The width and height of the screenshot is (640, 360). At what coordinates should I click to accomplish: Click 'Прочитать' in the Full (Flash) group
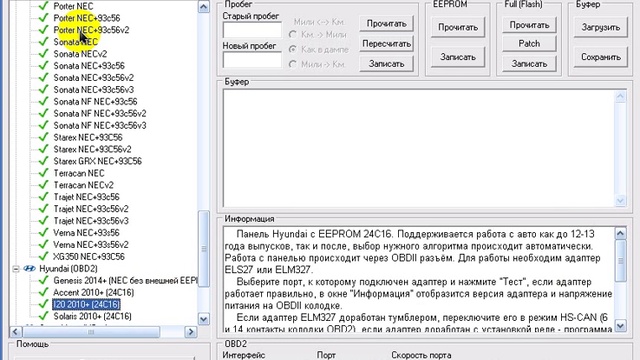[x=529, y=25]
